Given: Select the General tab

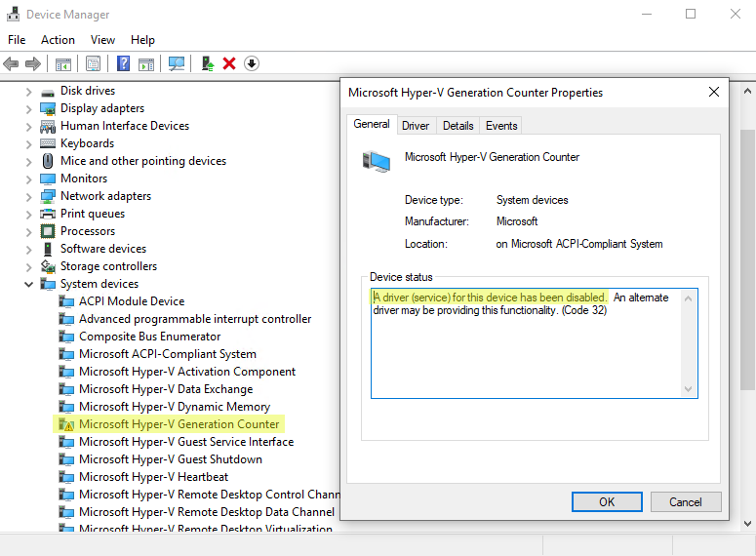Looking at the screenshot, I should click(372, 125).
